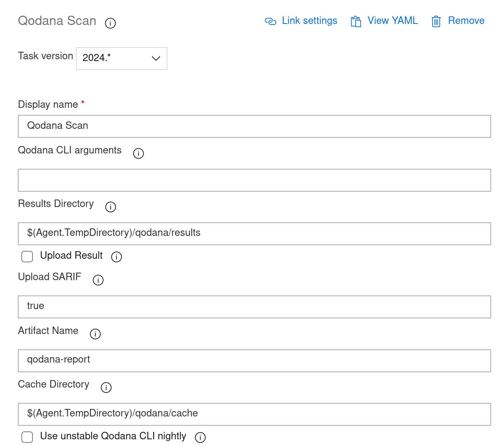Focus the Upload SARIF input field
The image size is (504, 445).
[x=254, y=307]
